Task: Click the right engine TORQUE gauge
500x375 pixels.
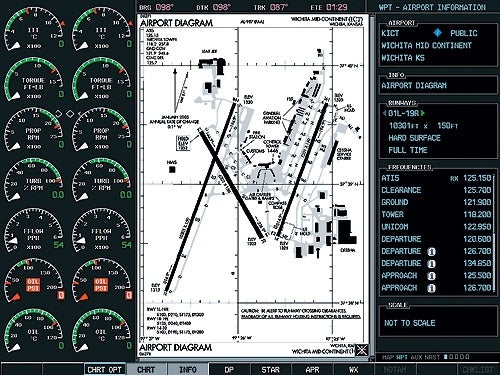Action: point(101,79)
